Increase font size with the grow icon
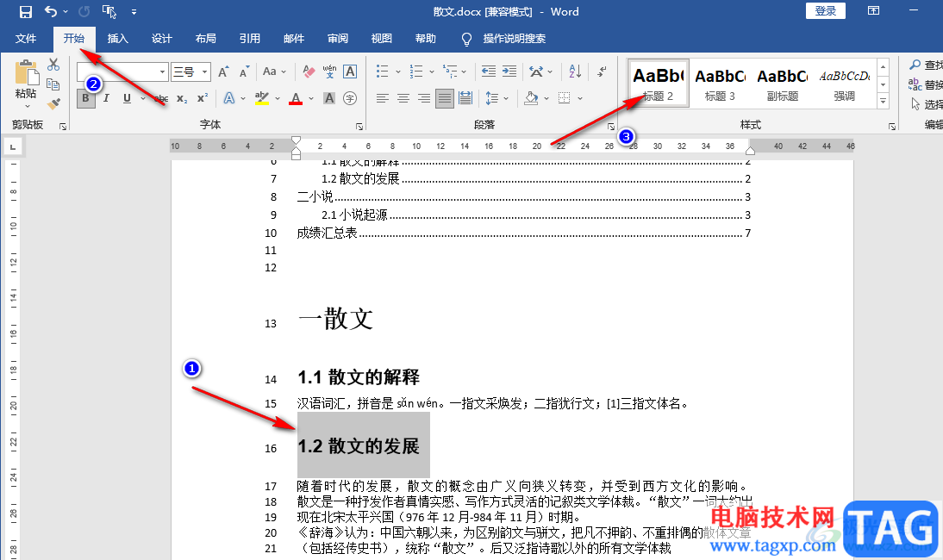This screenshot has height=560, width=943. coord(223,72)
